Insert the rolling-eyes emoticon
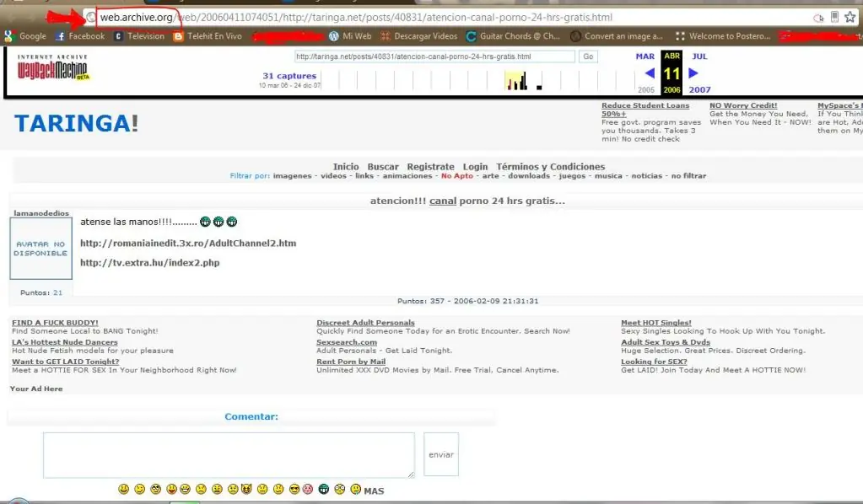Screen dimensions: 863x504 coord(156,489)
